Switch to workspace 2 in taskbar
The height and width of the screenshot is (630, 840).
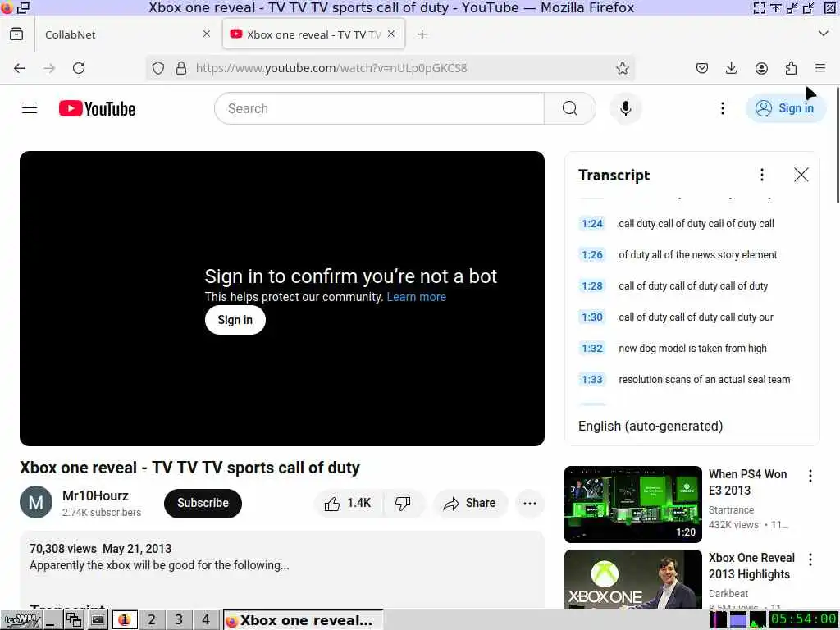[152, 620]
